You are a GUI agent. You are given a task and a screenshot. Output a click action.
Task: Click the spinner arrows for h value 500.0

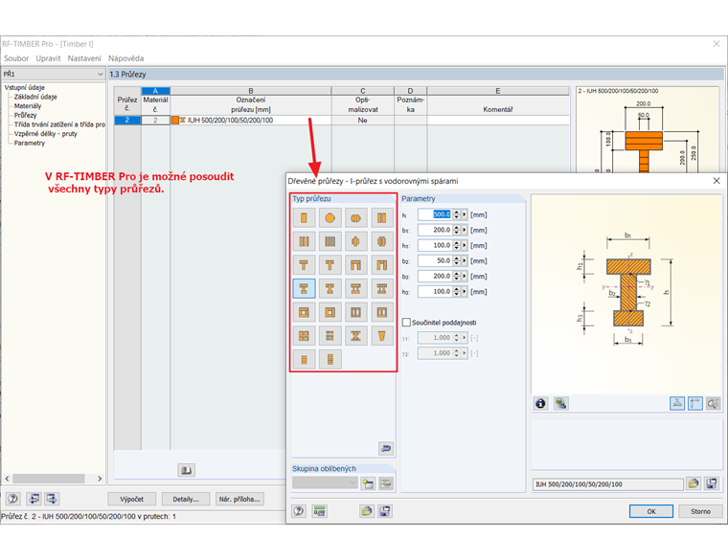tap(456, 214)
